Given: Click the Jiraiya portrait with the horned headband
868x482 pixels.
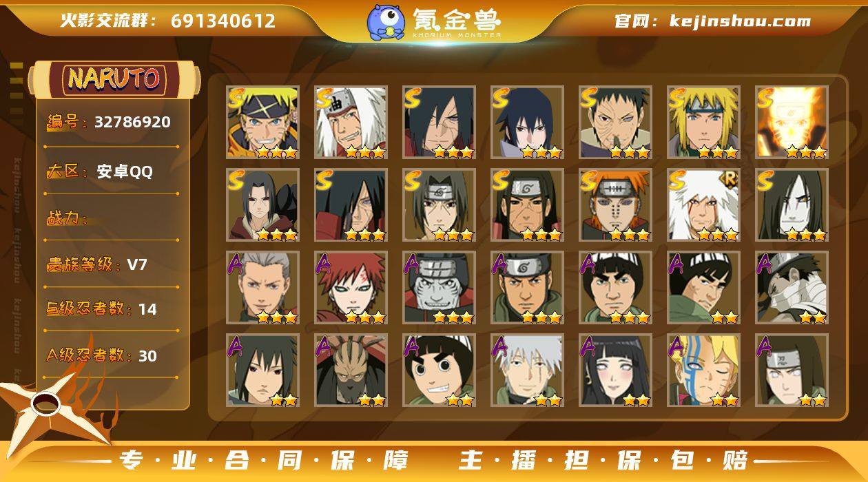Looking at the screenshot, I should click(351, 123).
